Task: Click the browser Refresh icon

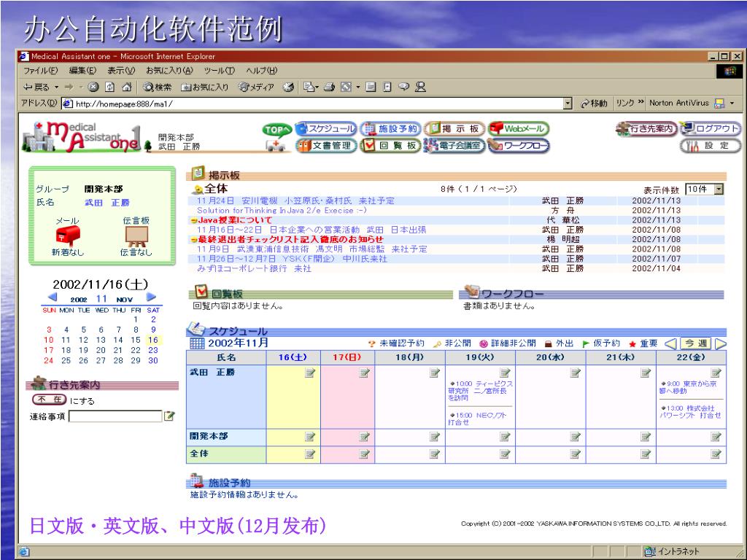Action: click(110, 87)
